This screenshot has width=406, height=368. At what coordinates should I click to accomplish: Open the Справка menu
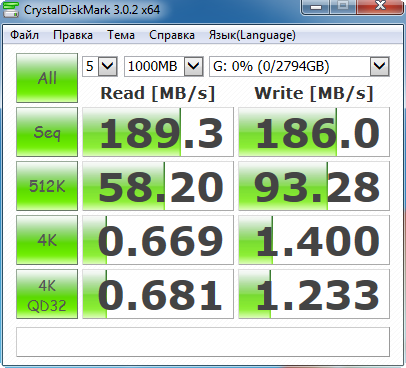point(172,35)
